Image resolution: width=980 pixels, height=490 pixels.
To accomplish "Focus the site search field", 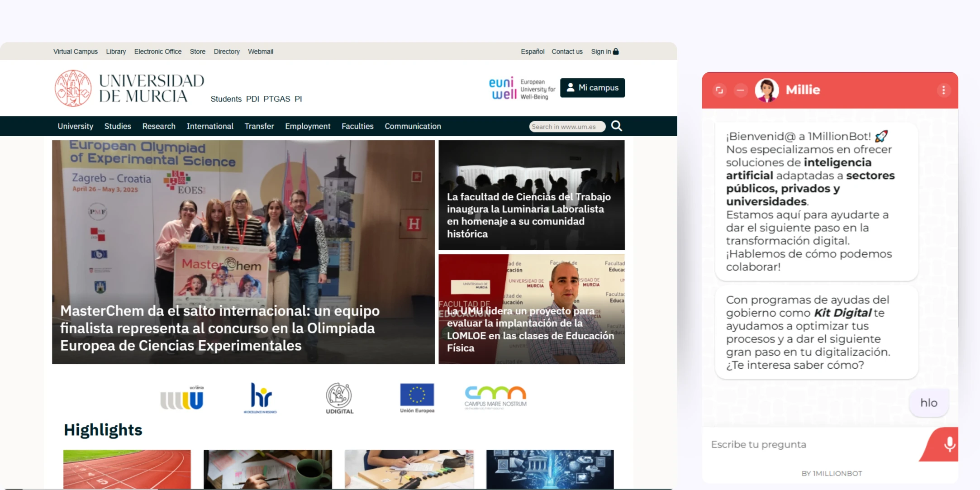I will pyautogui.click(x=566, y=127).
